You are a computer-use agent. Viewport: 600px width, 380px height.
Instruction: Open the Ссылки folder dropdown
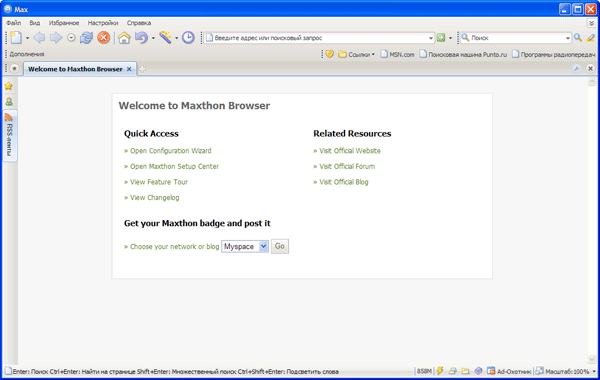356,54
